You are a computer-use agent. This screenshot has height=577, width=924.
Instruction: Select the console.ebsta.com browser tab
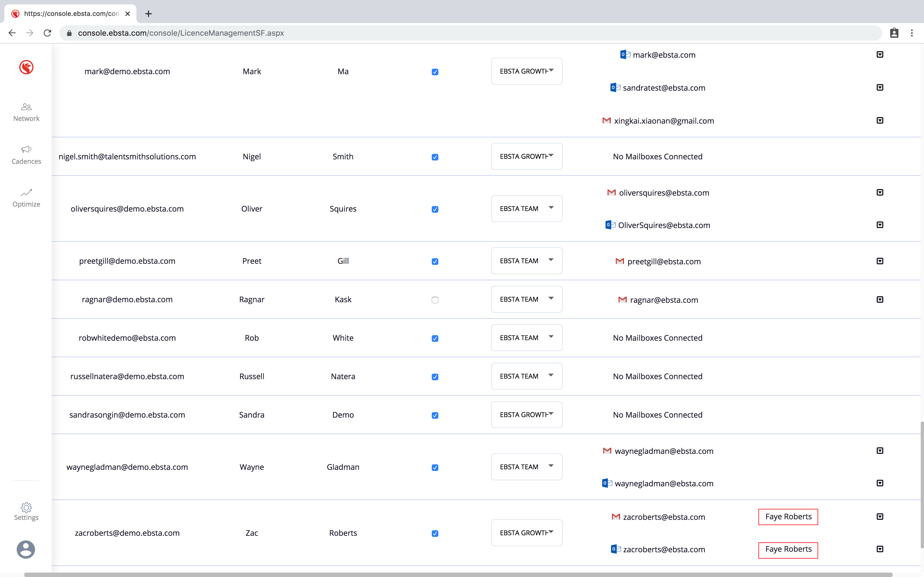click(x=71, y=14)
